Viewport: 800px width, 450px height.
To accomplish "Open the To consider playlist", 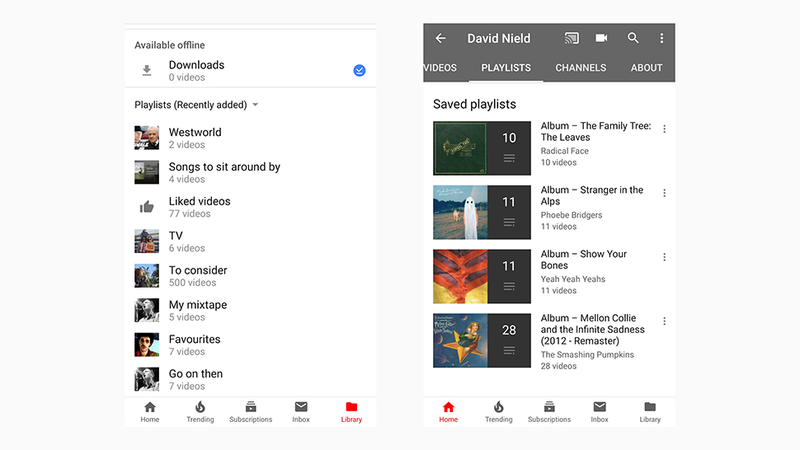I will pos(251,276).
